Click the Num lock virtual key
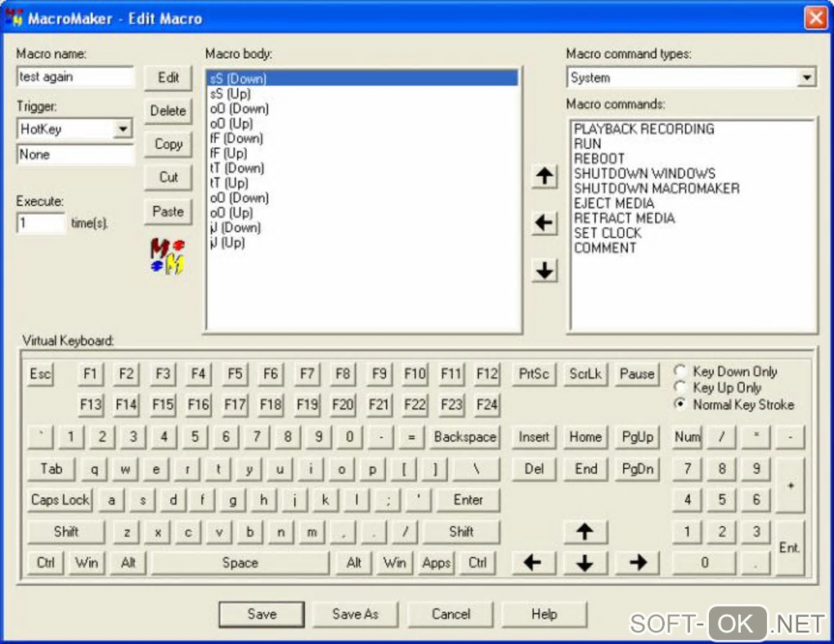The width and height of the screenshot is (834, 644). click(x=687, y=437)
